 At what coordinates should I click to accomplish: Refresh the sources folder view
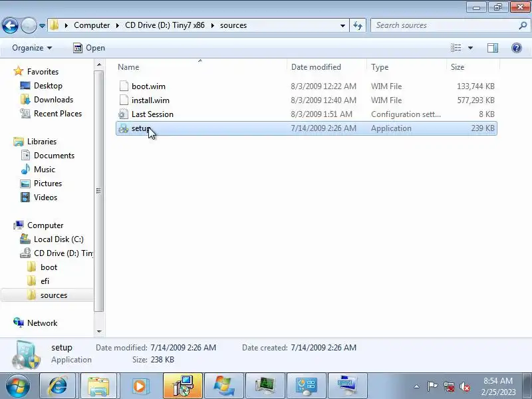[358, 25]
